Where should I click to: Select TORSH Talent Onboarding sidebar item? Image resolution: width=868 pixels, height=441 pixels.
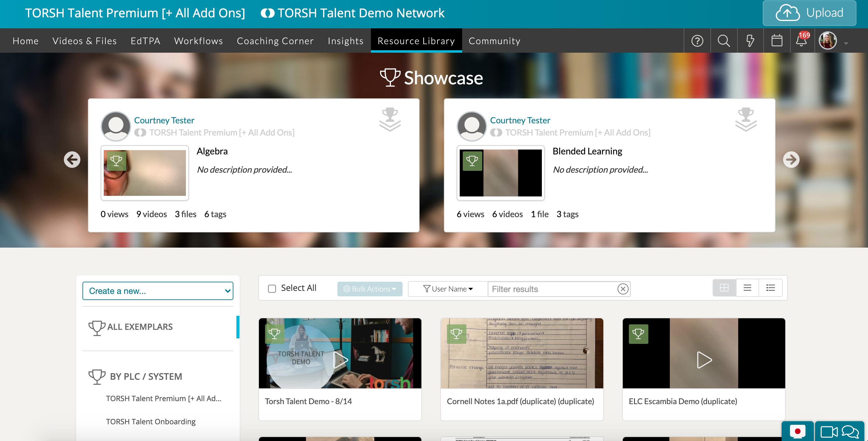click(x=151, y=422)
